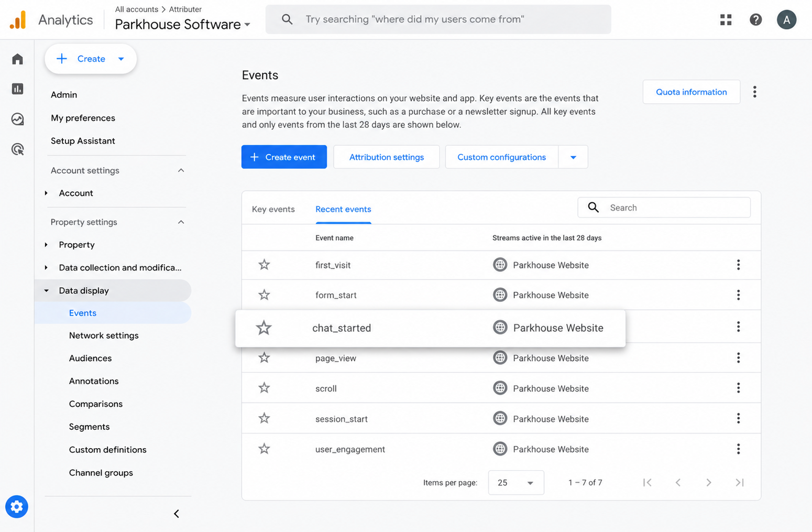Open the Create dropdown arrow
Screen dimensions: 812x532
click(x=121, y=59)
